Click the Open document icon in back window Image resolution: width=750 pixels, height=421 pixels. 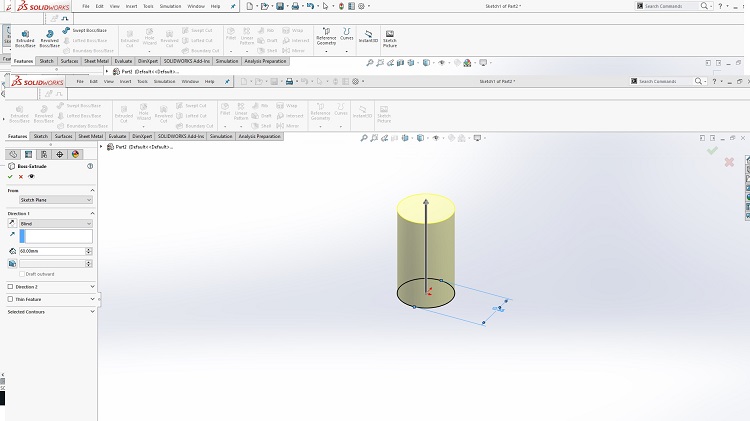pos(264,6)
